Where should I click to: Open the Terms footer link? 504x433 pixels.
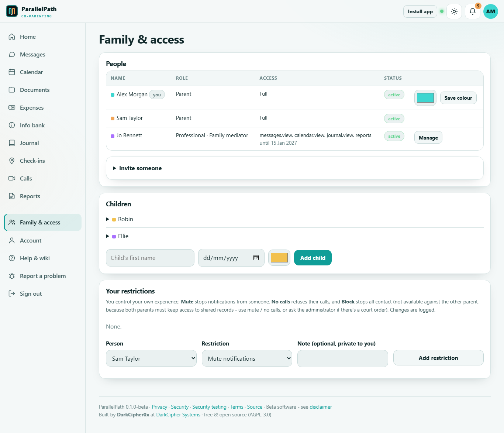coord(237,407)
